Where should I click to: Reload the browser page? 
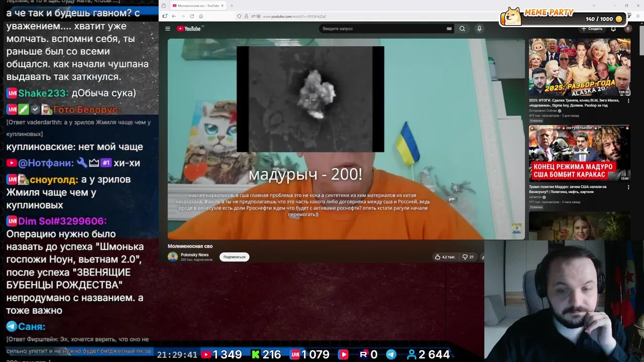(x=192, y=16)
